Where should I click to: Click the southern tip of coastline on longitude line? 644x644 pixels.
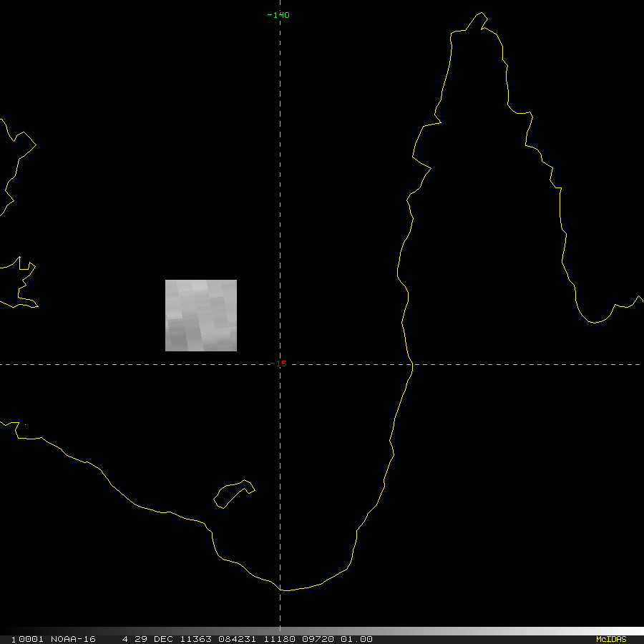tap(280, 590)
